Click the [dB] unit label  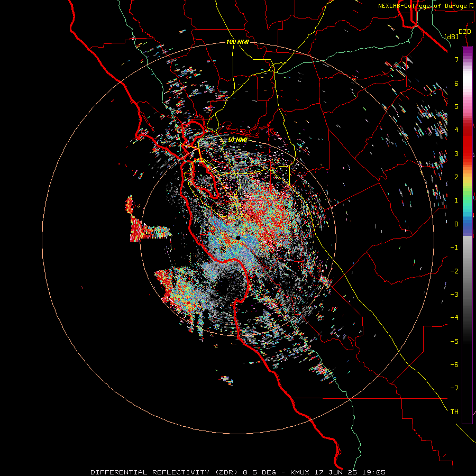tap(451, 36)
